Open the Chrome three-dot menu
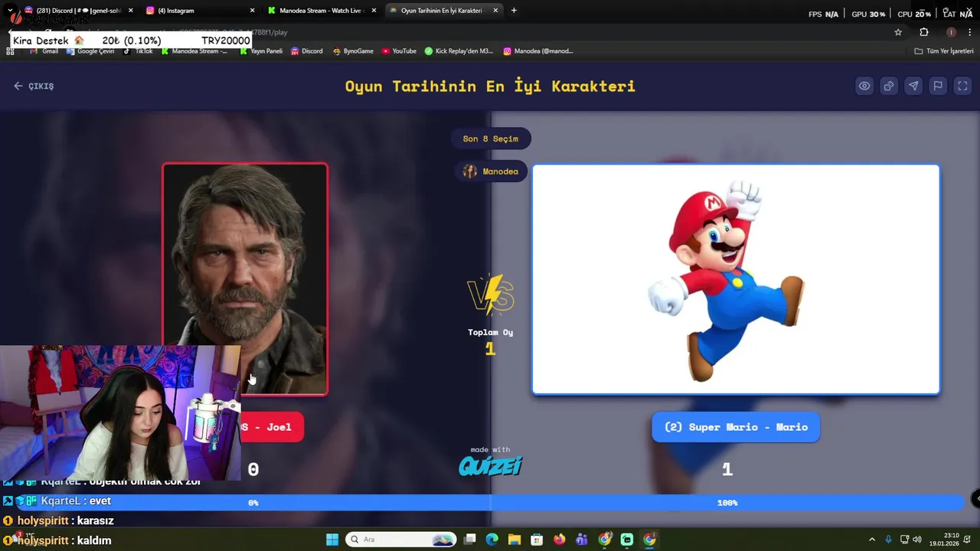The width and height of the screenshot is (980, 551). coord(970,32)
